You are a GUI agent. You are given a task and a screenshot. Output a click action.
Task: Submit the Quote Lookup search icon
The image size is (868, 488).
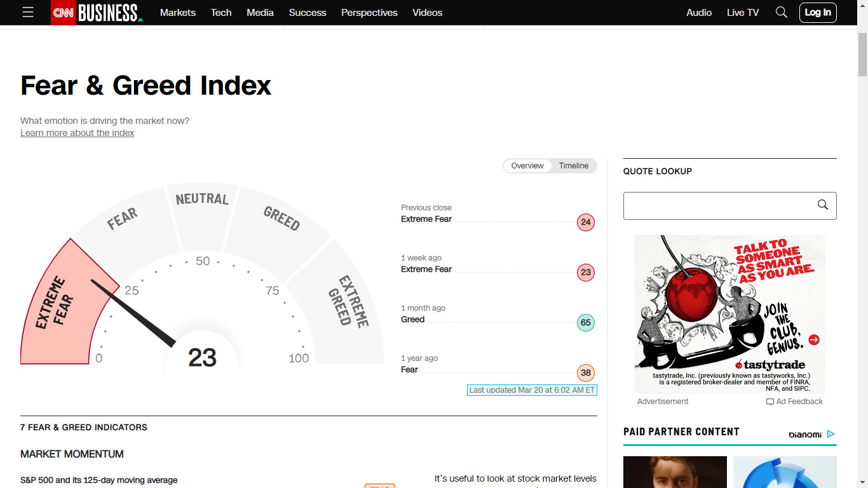(x=823, y=205)
